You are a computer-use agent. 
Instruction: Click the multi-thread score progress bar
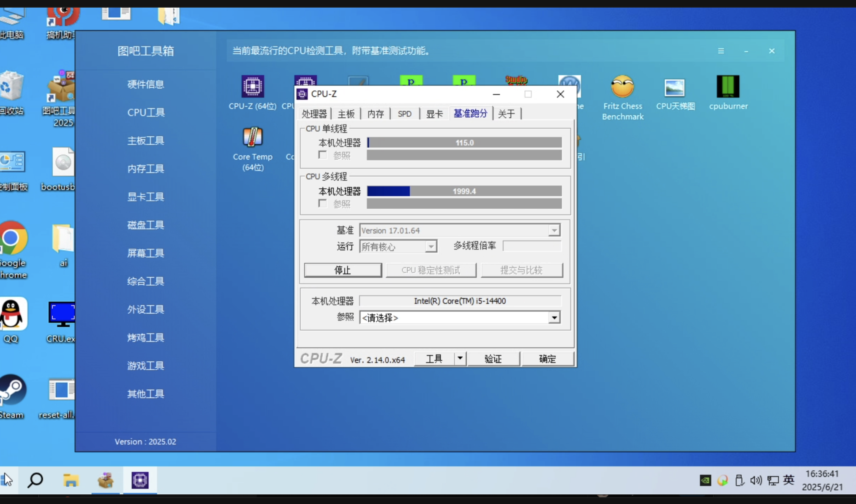point(464,191)
